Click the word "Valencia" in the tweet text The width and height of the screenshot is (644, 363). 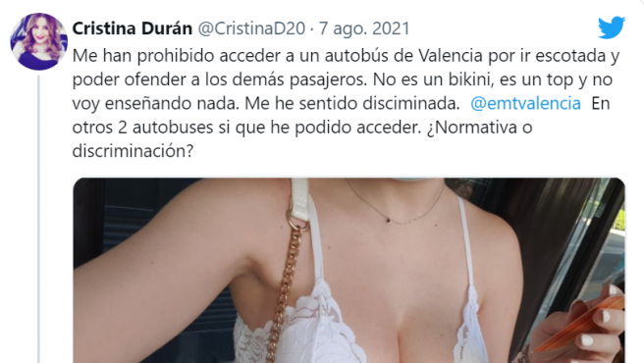[x=451, y=56]
